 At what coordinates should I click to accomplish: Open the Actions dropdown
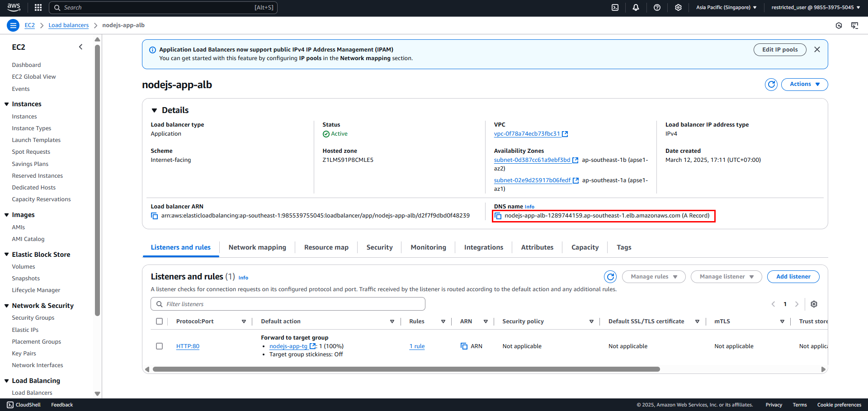pos(804,85)
